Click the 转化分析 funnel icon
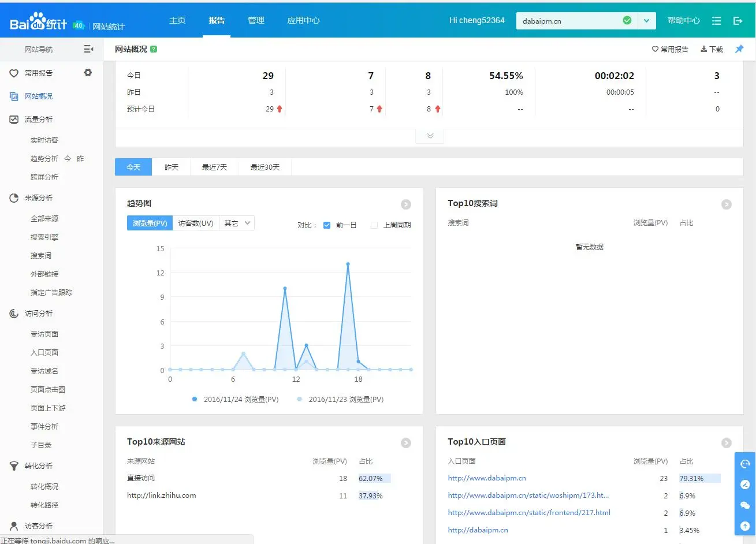The height and width of the screenshot is (544, 756). pyautogui.click(x=14, y=466)
